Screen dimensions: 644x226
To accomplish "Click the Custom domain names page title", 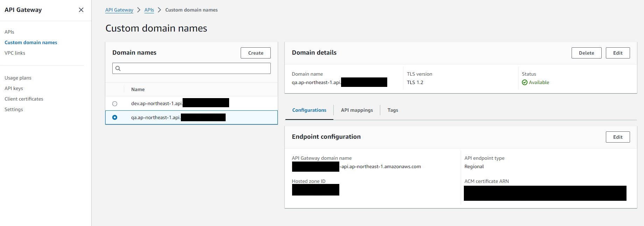I will 156,28.
